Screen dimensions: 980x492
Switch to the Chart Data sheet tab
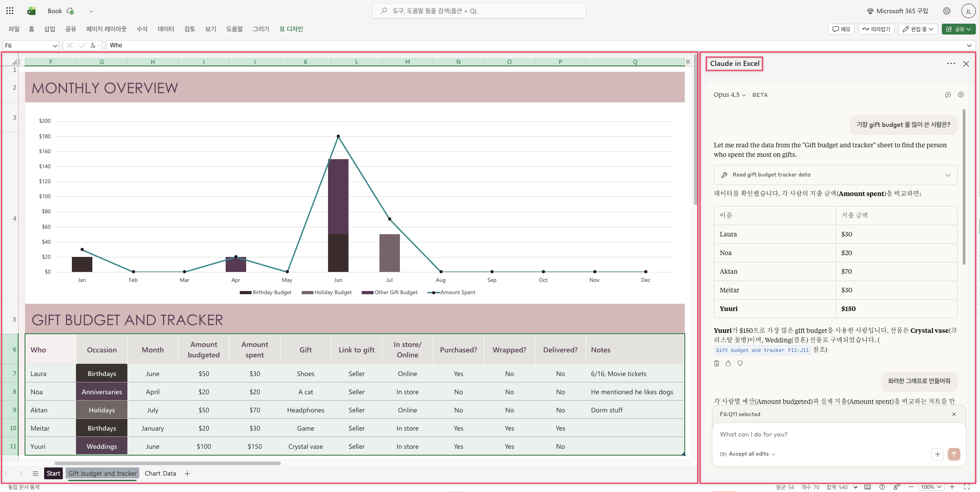[160, 473]
